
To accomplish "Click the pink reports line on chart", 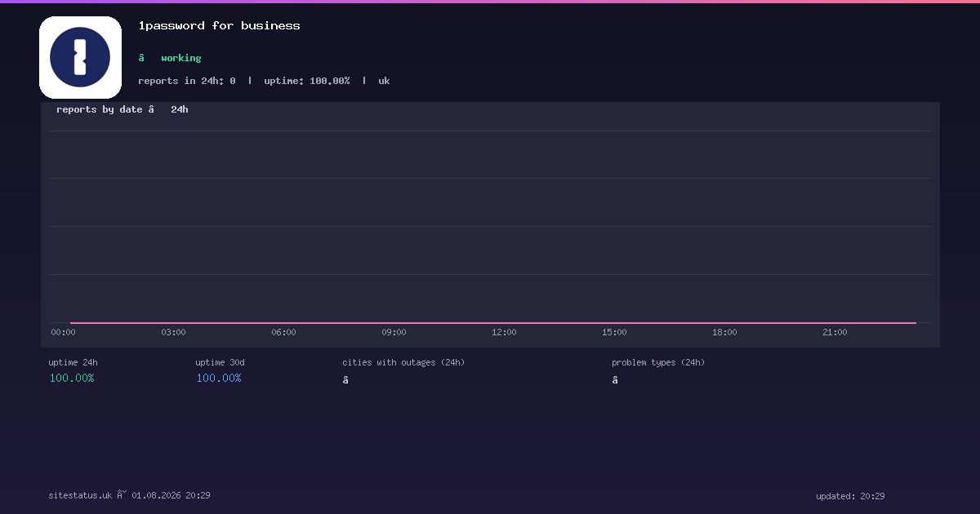I will point(493,323).
